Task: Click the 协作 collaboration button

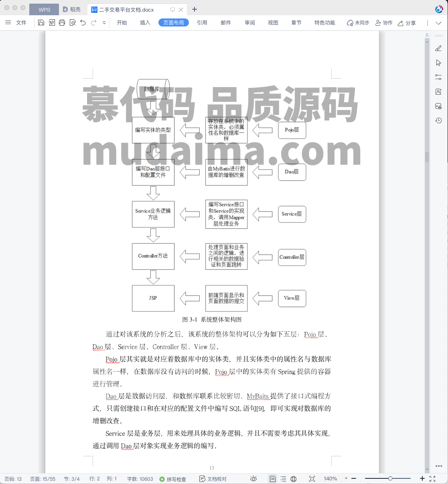Action: coord(384,23)
